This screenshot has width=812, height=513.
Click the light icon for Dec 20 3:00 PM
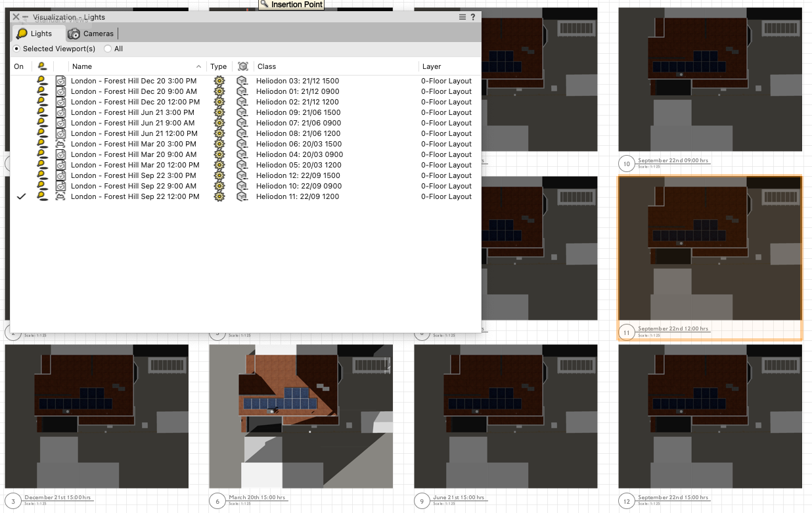point(41,81)
